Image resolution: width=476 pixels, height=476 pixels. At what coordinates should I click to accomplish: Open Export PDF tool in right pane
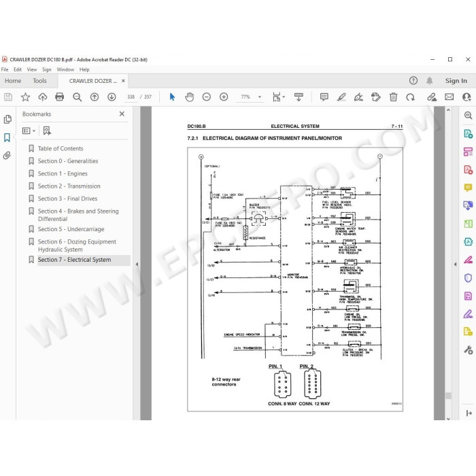[x=468, y=133]
